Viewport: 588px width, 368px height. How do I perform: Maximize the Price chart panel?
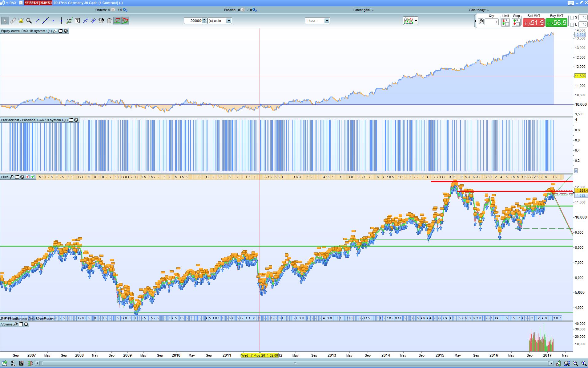17,177
